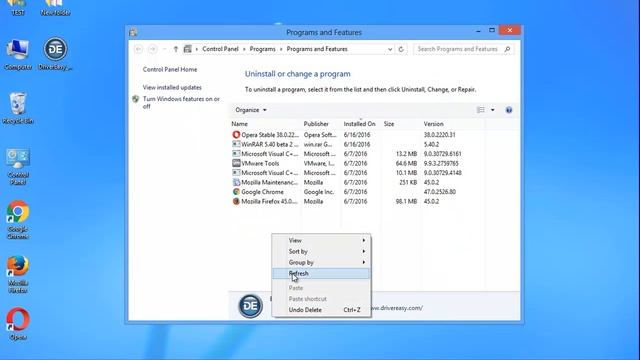
Task: Click the WinRAR icon in the program list
Action: tap(236, 144)
